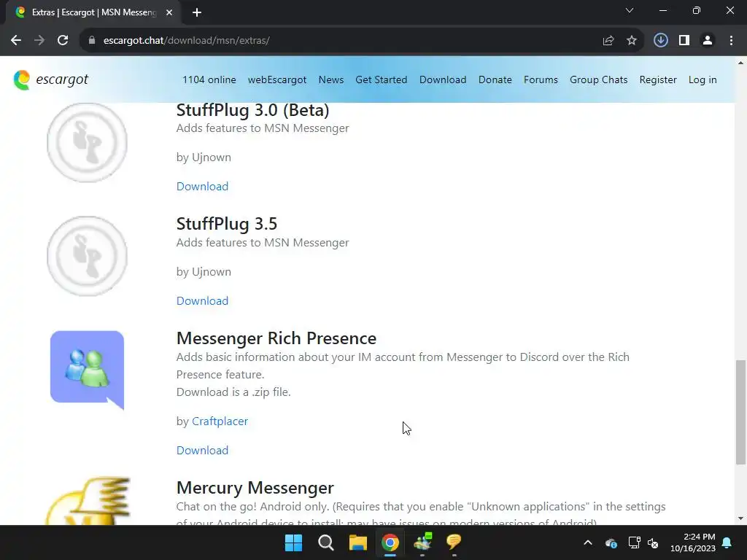Open Forums in the nav bar
Screen dimensions: 747x560
[x=541, y=79]
